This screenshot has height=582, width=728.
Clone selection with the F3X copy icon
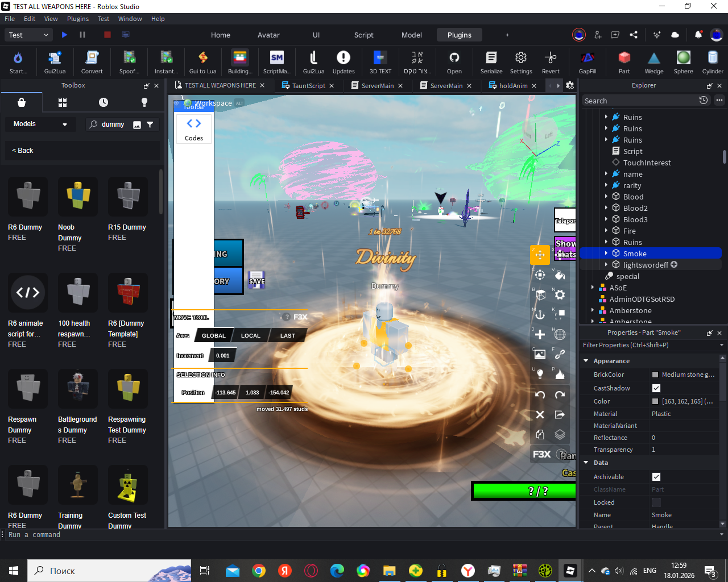pos(540,435)
